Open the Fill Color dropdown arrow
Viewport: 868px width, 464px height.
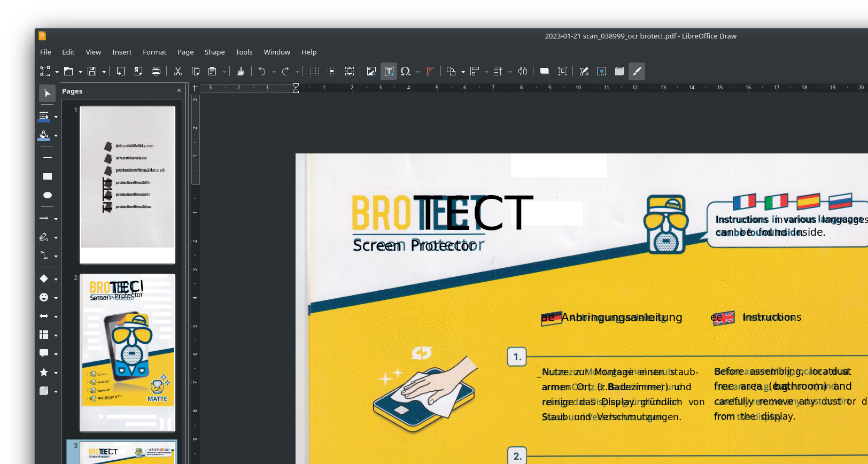[x=56, y=136]
